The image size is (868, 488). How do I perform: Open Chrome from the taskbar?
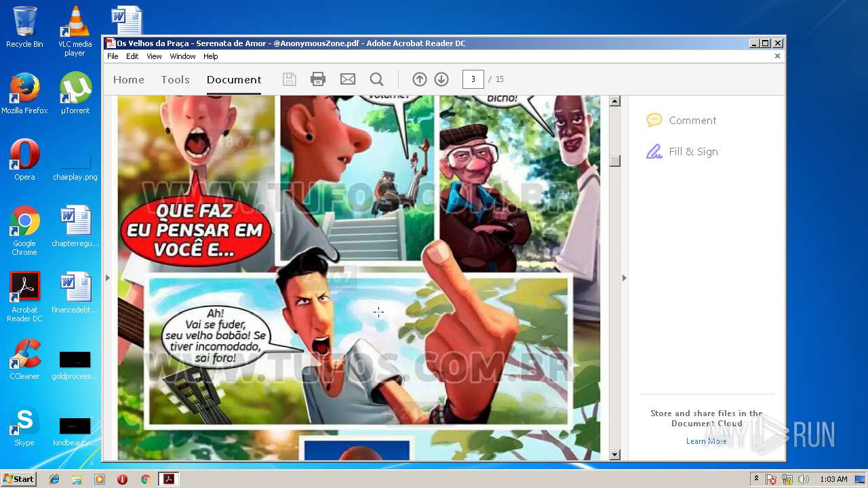(145, 479)
